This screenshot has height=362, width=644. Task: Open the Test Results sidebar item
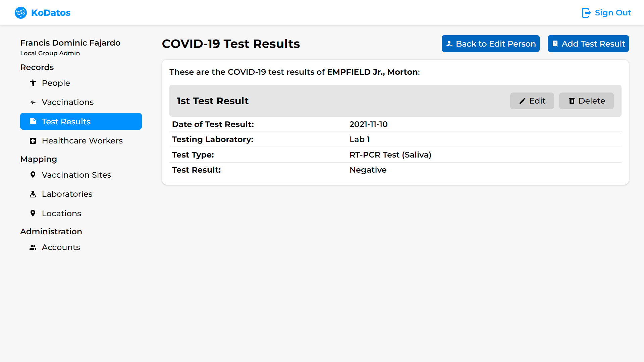(81, 121)
